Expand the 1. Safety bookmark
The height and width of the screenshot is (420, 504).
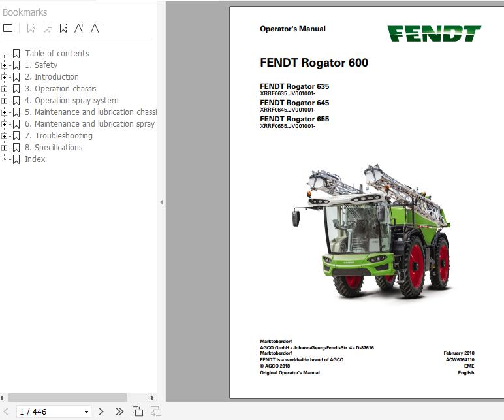coord(4,65)
